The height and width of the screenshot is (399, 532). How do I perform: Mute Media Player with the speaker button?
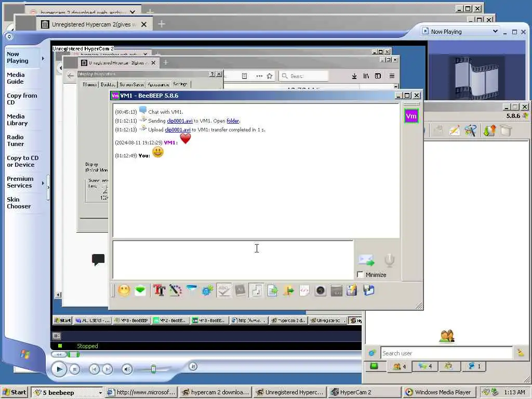pos(127,369)
